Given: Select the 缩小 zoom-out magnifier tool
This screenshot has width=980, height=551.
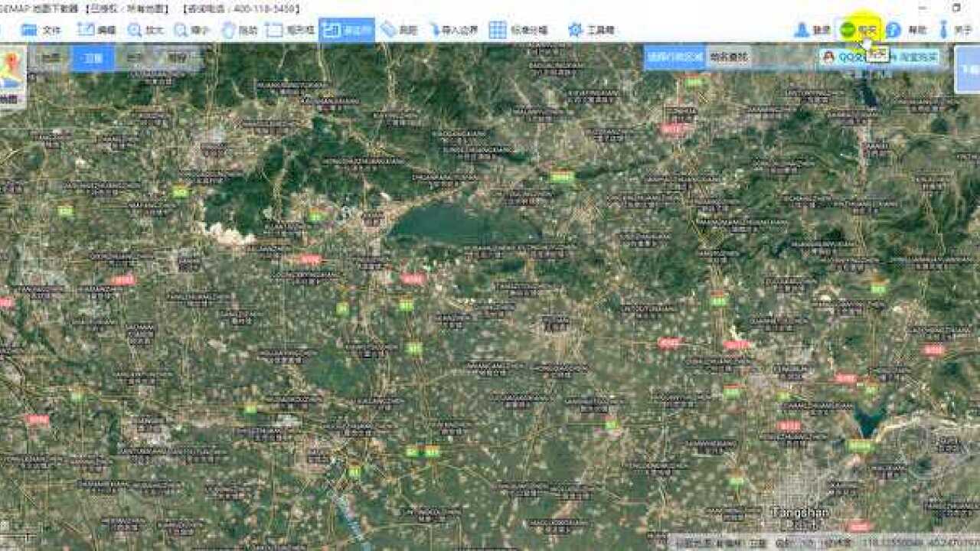Looking at the screenshot, I should pos(191,31).
